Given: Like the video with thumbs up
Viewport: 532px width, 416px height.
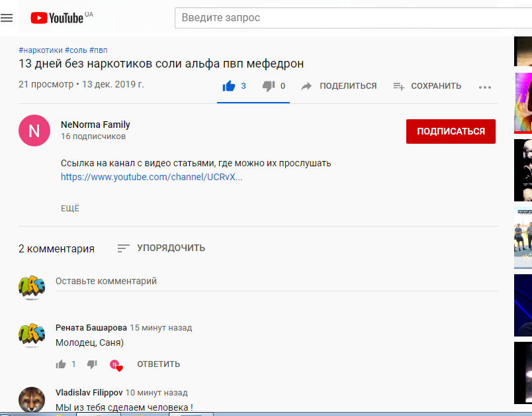Looking at the screenshot, I should [229, 86].
